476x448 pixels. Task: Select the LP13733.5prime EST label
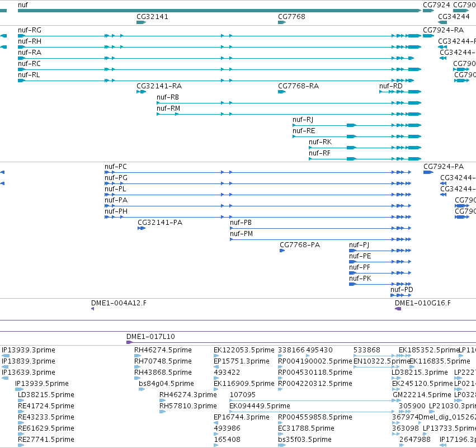click(x=449, y=428)
